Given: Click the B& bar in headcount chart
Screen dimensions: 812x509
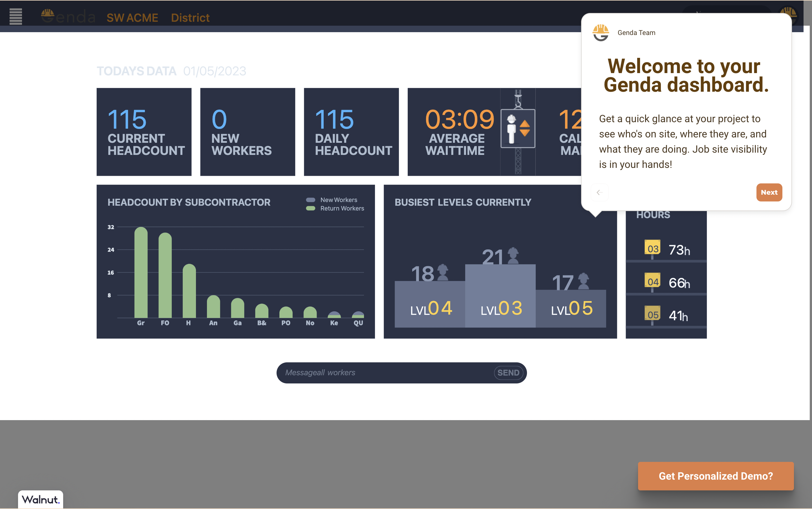Looking at the screenshot, I should 262,311.
